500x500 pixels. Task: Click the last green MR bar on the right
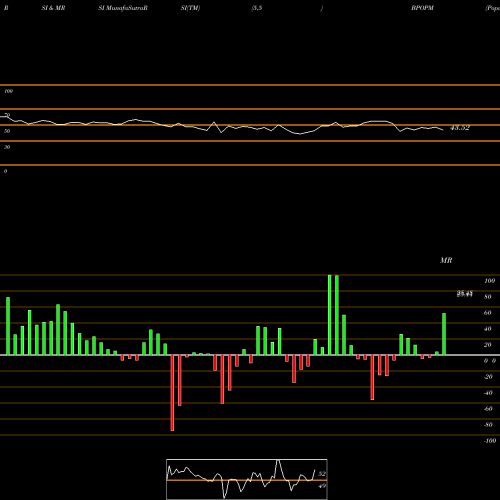click(444, 334)
